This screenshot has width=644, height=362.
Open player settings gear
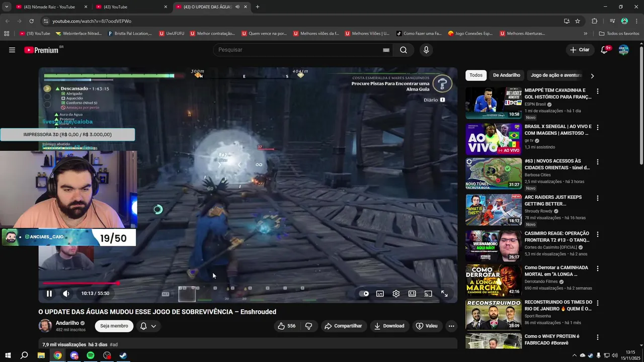[396, 294]
